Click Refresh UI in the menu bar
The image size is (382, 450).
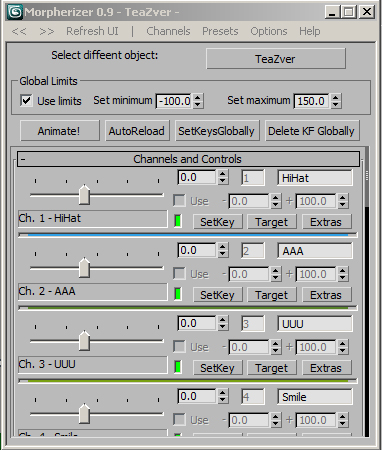92,31
